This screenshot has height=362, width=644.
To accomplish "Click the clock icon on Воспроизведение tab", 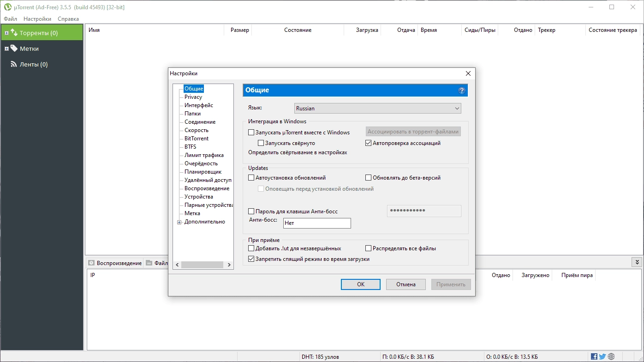I will pyautogui.click(x=91, y=263).
